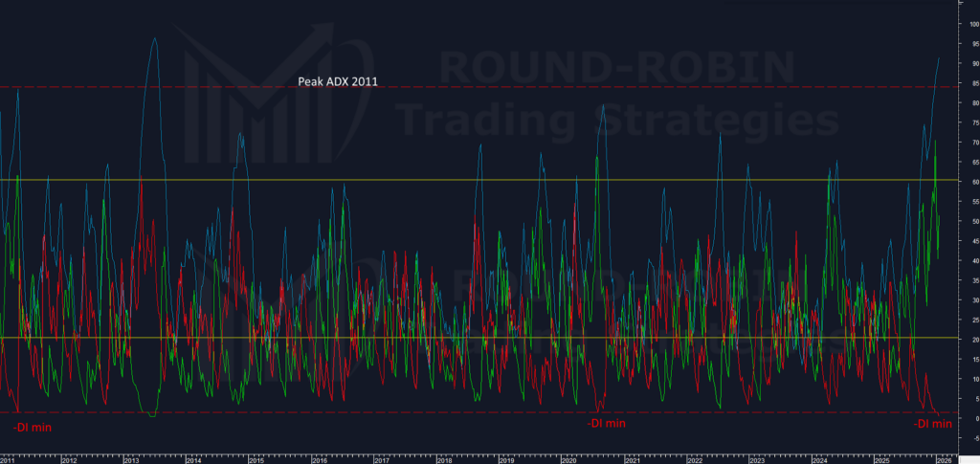Screen dimensions: 980x464
Task: Select the red dashed Peak ADX level line
Action: (x=574, y=87)
